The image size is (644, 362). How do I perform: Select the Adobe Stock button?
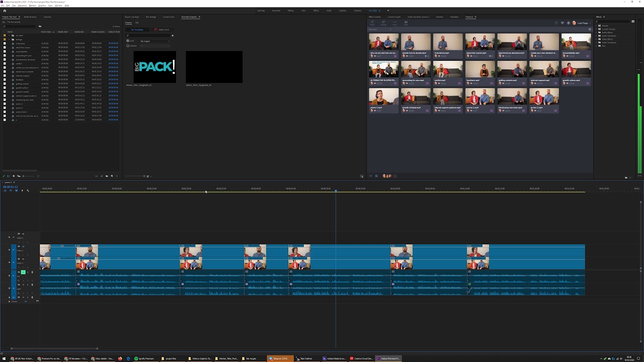(162, 30)
